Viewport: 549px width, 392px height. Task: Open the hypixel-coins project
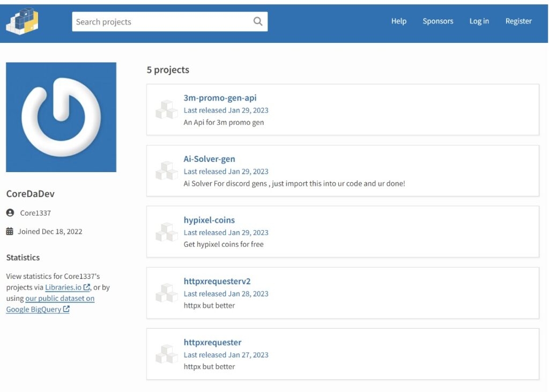[209, 220]
